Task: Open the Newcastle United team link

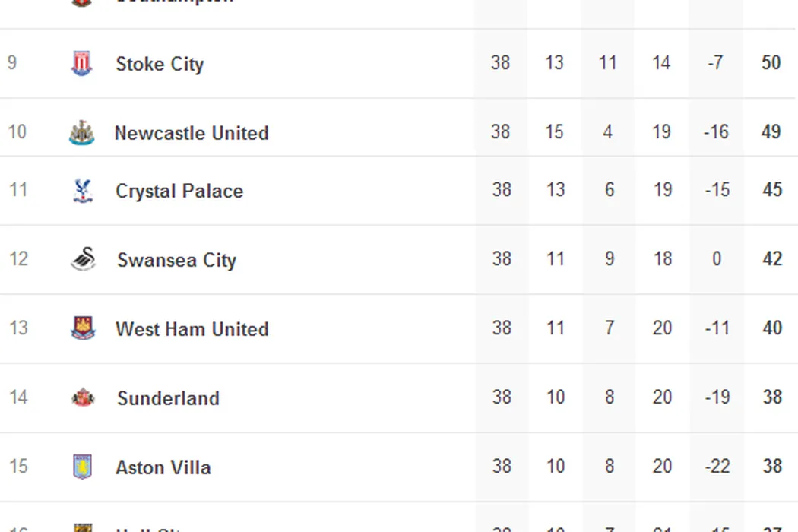Action: click(192, 133)
